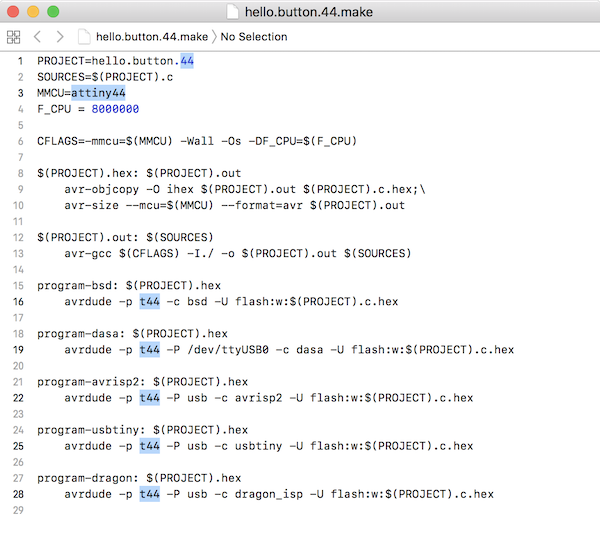Viewport: 600px width, 536px height.
Task: Click the t44 highlight in program-bsd rule
Action: tap(150, 302)
